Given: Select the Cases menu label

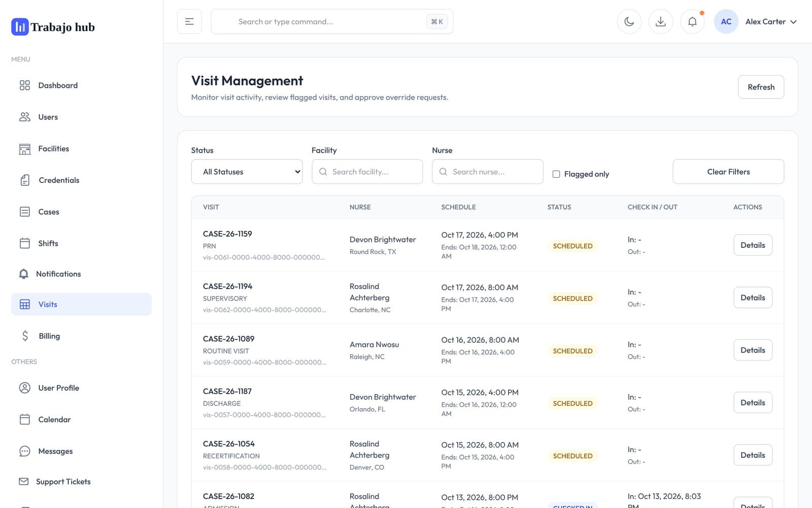Looking at the screenshot, I should 49,212.
